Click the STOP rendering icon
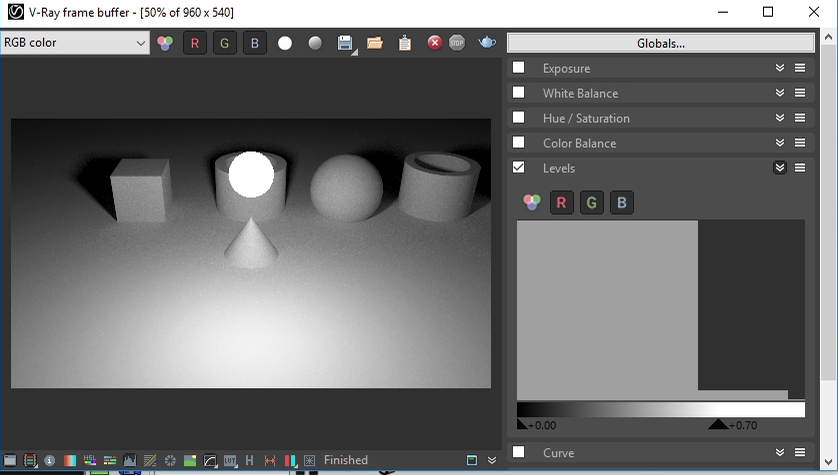Viewport: 838px width, 475px height. tap(457, 43)
